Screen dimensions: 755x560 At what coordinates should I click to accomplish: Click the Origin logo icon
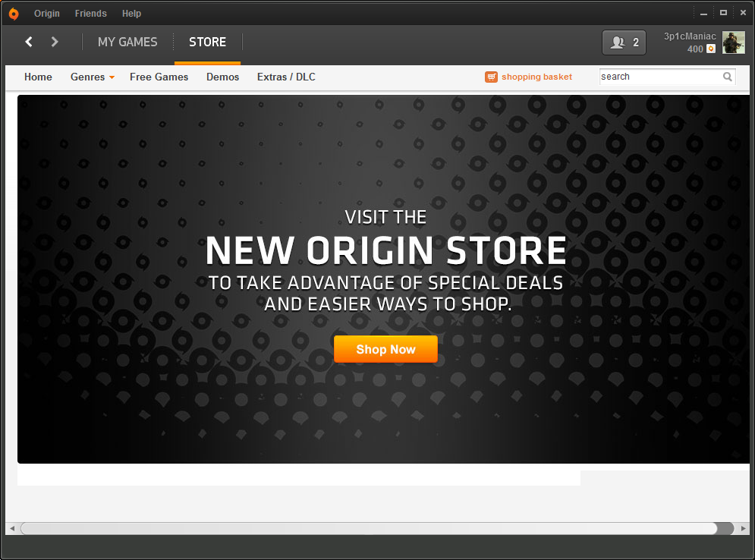(14, 14)
